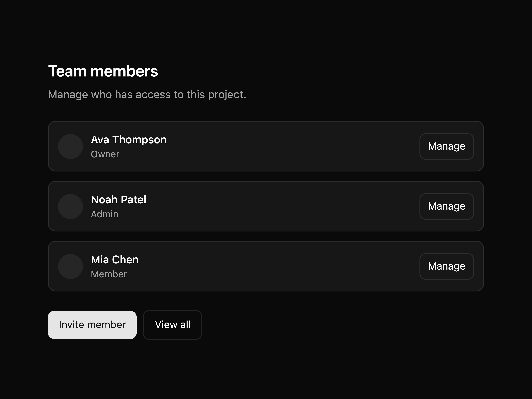Click Mia Chen's avatar circle
This screenshot has width=532, height=399.
(71, 266)
